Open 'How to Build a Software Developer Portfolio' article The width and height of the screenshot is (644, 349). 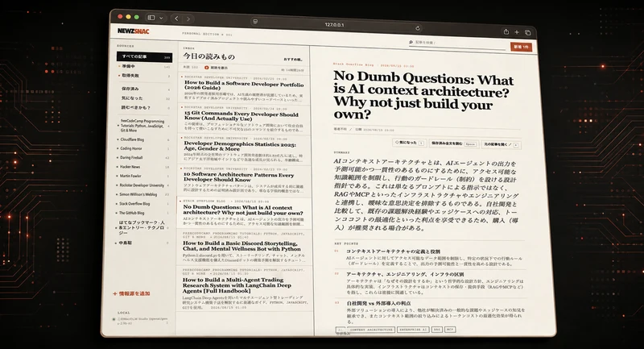point(244,89)
